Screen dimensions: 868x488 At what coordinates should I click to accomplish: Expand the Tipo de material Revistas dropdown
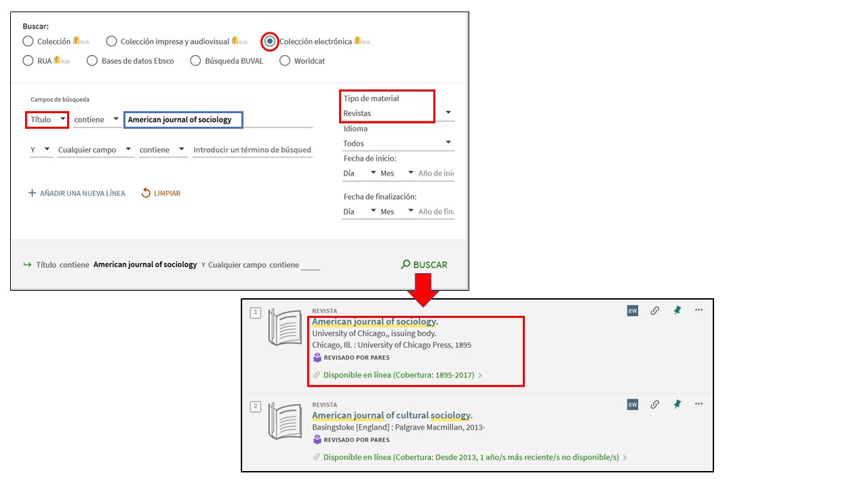397,113
